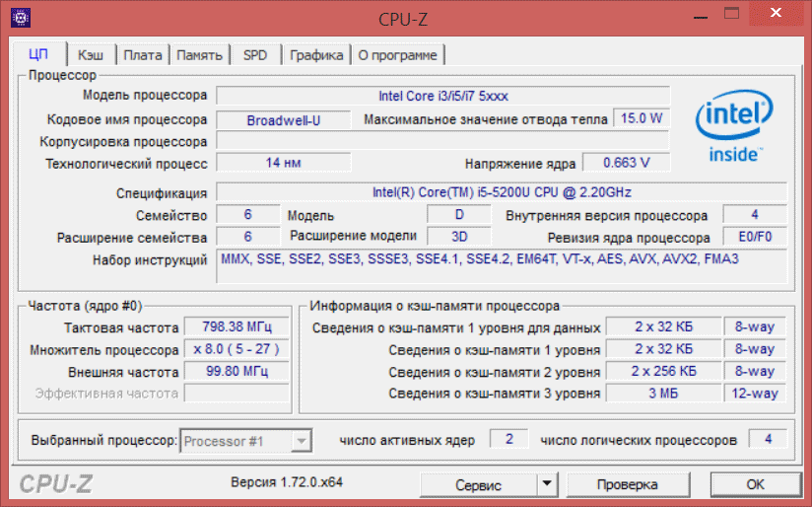Click the 798.38 МГц clock speed value
Image resolution: width=812 pixels, height=507 pixels.
[237, 327]
